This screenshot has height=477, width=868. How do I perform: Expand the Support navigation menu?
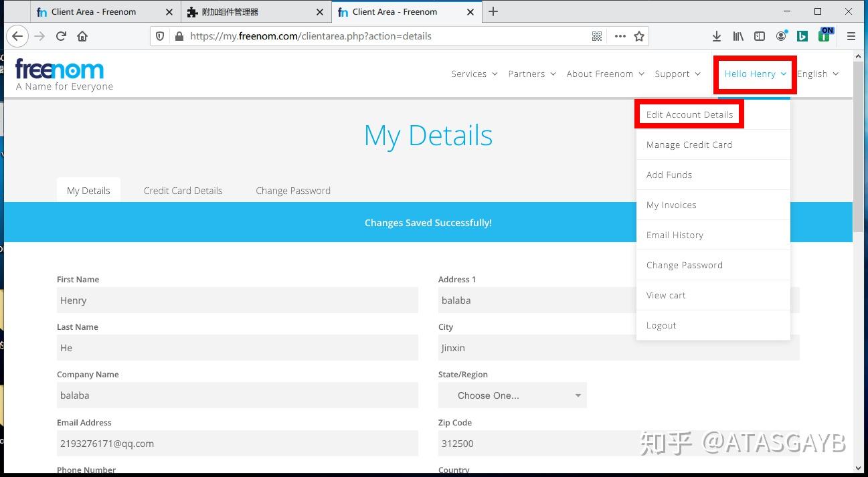pos(677,74)
